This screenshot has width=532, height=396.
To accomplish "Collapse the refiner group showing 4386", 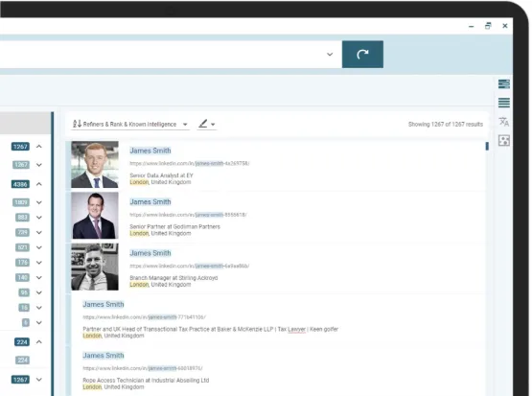I will pos(39,184).
